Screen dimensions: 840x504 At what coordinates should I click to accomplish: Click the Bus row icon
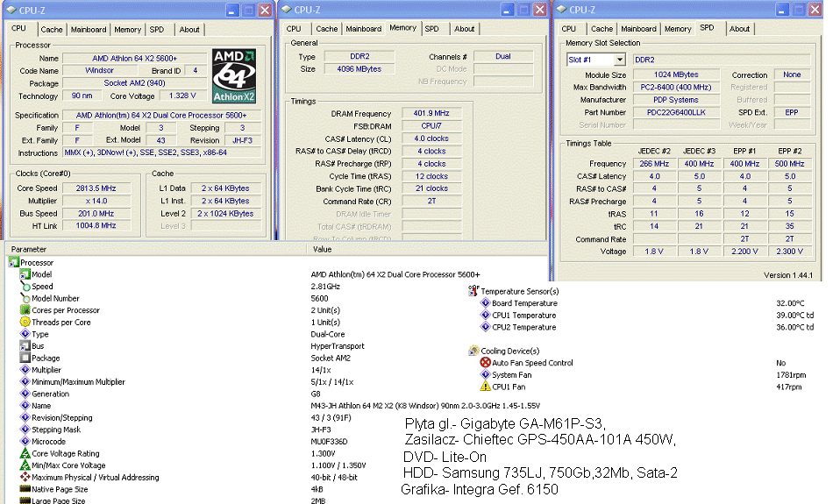pos(25,346)
